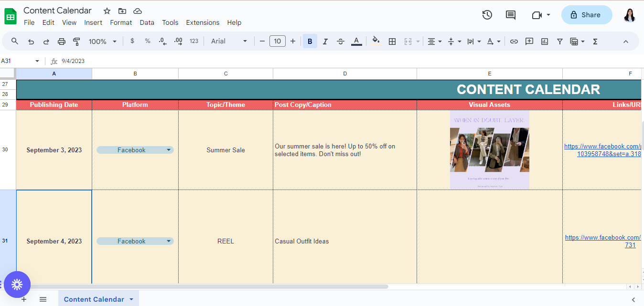Open the borders tool

392,42
